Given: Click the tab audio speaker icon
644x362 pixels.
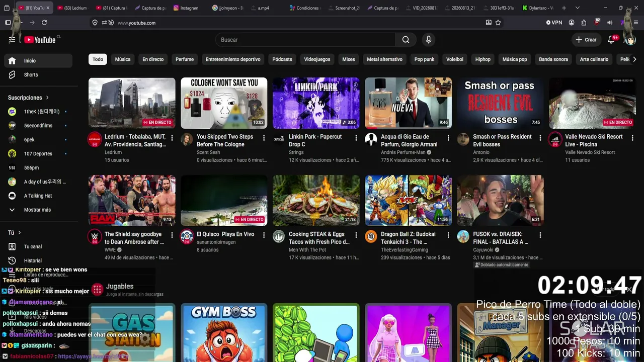Looking at the screenshot, I should point(610,23).
